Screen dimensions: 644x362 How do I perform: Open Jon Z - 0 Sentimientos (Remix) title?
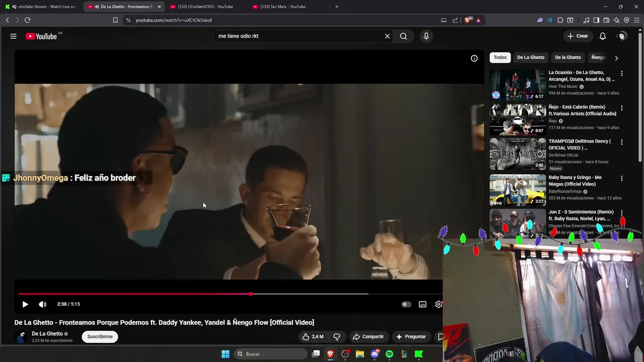point(581,215)
